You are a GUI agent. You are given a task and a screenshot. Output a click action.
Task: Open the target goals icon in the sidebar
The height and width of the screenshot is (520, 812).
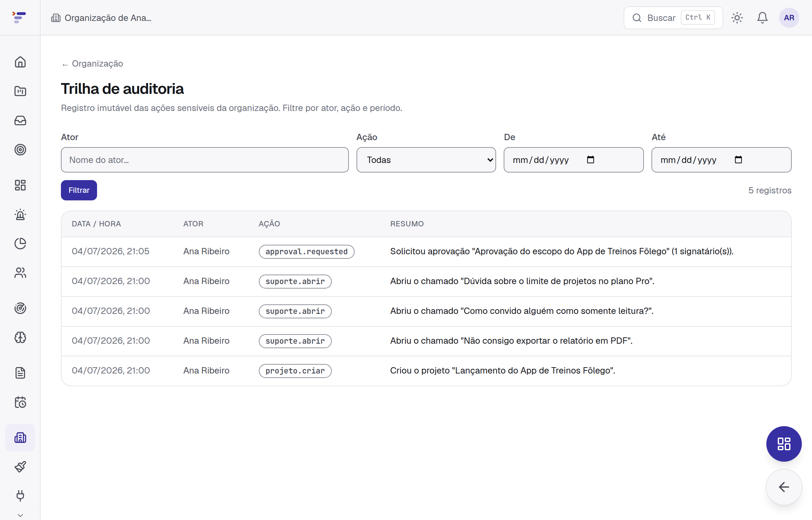click(20, 150)
